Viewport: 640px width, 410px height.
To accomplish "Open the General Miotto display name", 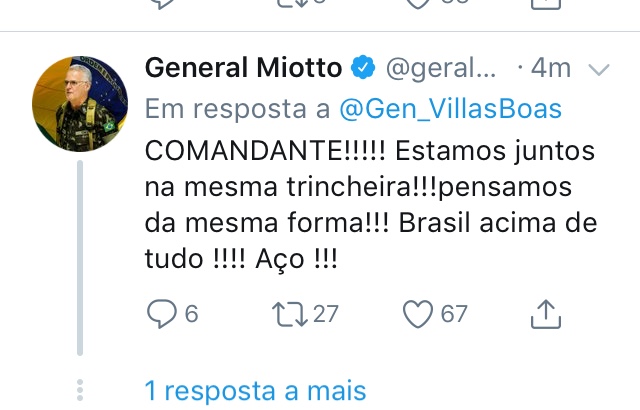I will pyautogui.click(x=243, y=67).
